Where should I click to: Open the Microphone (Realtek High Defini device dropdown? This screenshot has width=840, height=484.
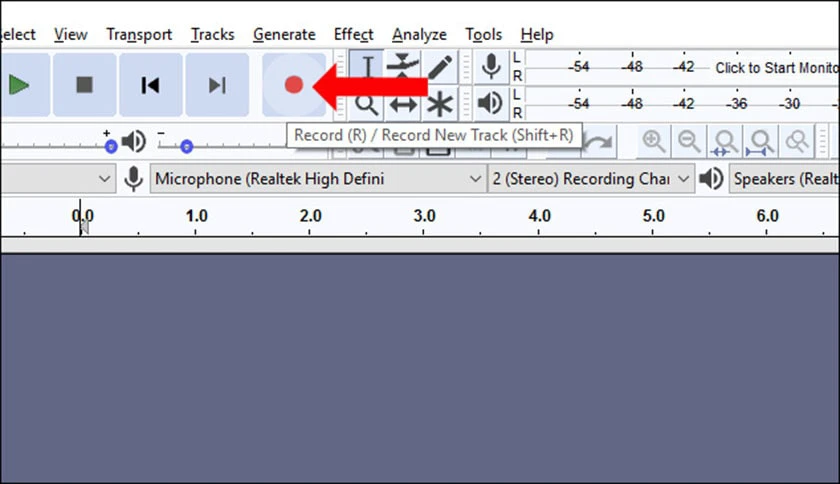click(x=318, y=178)
